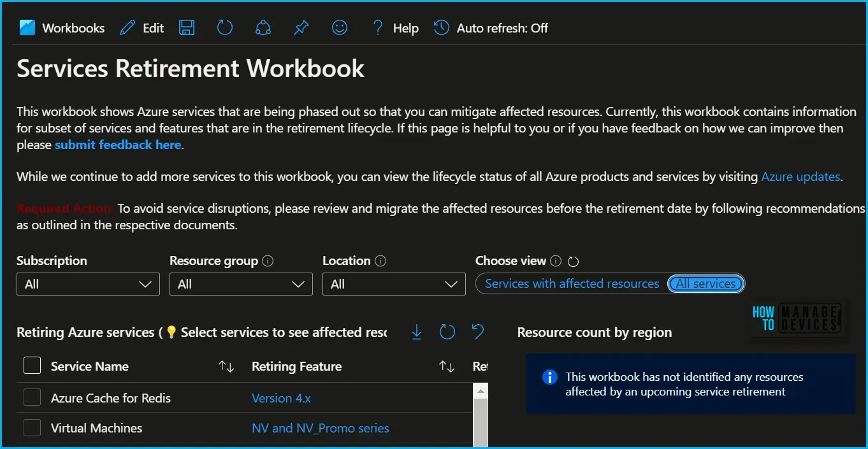Save the workbook with the floppy disk icon
The image size is (868, 449).
(187, 28)
